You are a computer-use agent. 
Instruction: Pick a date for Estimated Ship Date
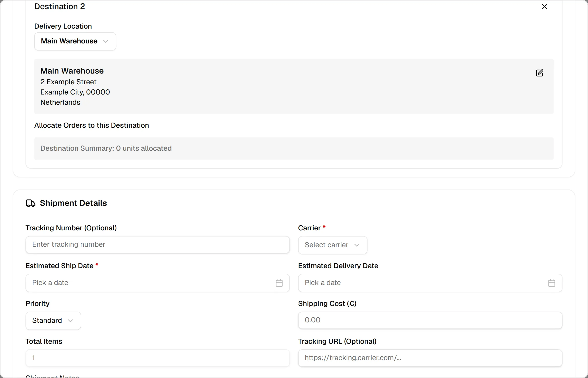coord(157,283)
